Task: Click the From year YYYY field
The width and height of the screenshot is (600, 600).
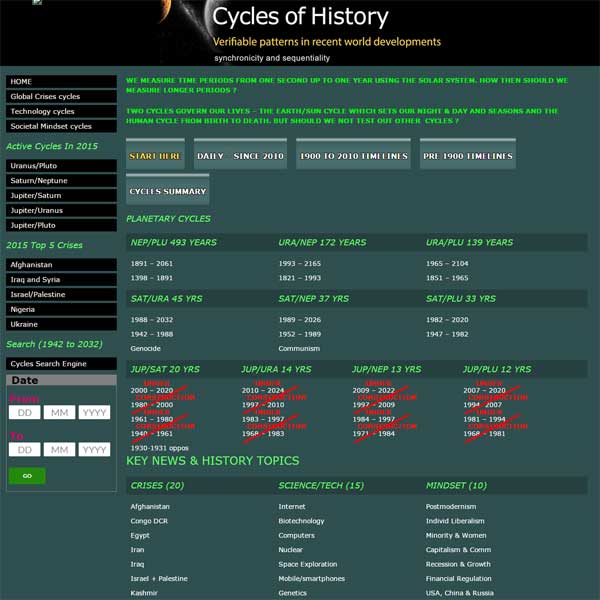Action: click(x=94, y=412)
